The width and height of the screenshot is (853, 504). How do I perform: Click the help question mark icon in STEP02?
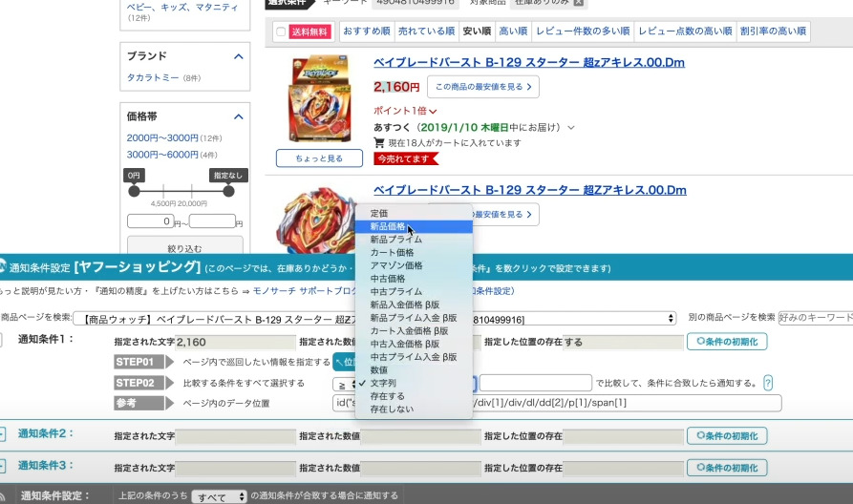click(768, 383)
